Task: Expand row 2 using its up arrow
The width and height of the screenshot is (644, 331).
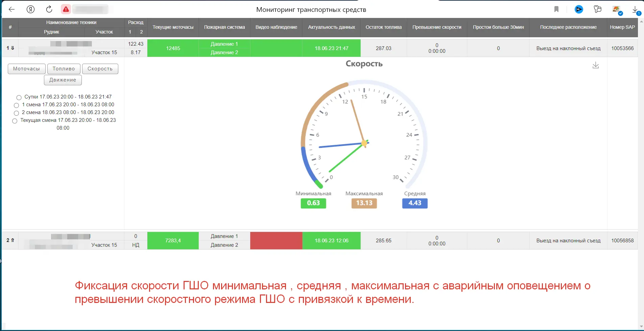Action: pos(13,240)
